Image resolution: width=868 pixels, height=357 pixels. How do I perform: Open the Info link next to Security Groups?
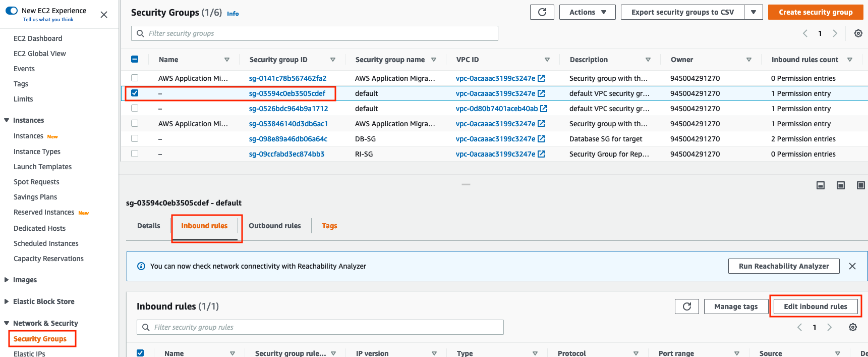(x=233, y=14)
